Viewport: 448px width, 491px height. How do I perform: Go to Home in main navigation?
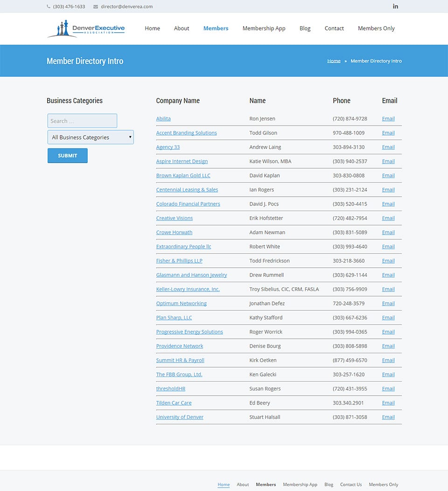(x=152, y=28)
